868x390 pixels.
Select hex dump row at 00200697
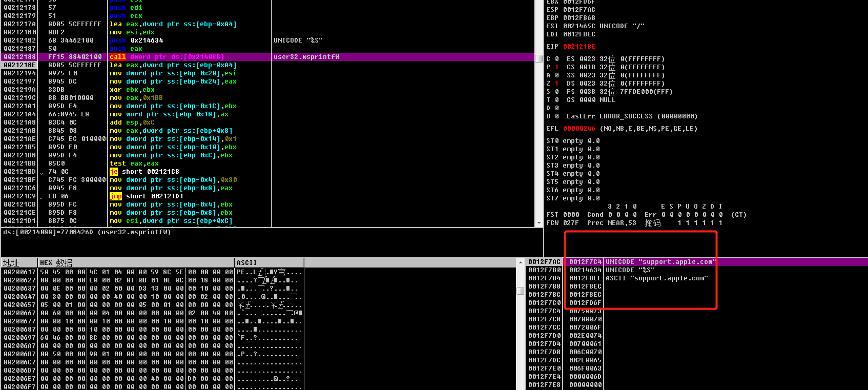[154, 338]
